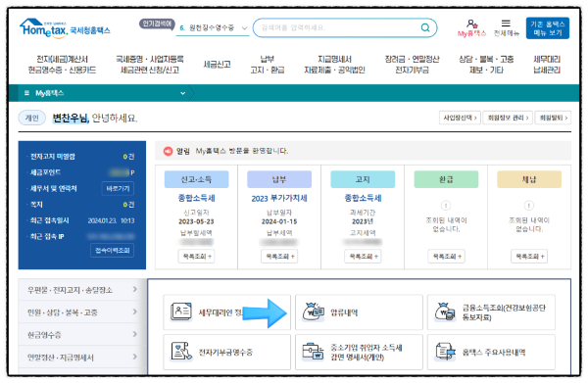Image resolution: width=588 pixels, height=383 pixels.
Task: Click 회원정보 관리 button
Action: 508,118
